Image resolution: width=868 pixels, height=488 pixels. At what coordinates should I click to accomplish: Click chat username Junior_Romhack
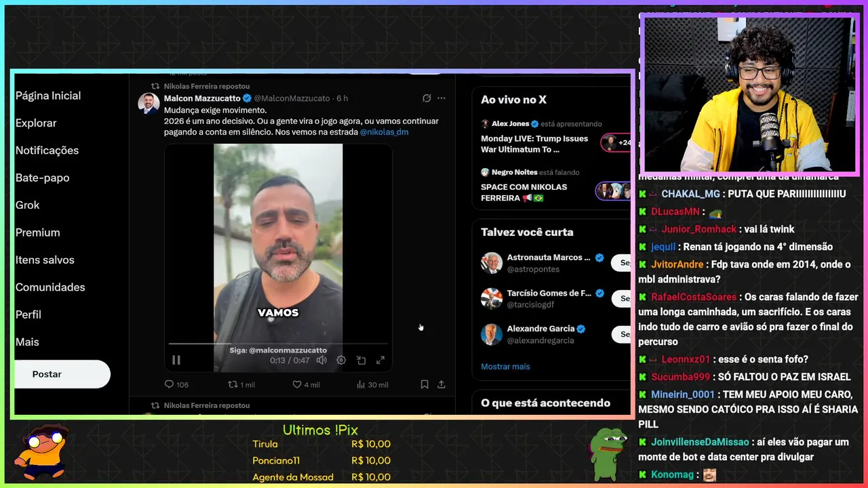699,229
